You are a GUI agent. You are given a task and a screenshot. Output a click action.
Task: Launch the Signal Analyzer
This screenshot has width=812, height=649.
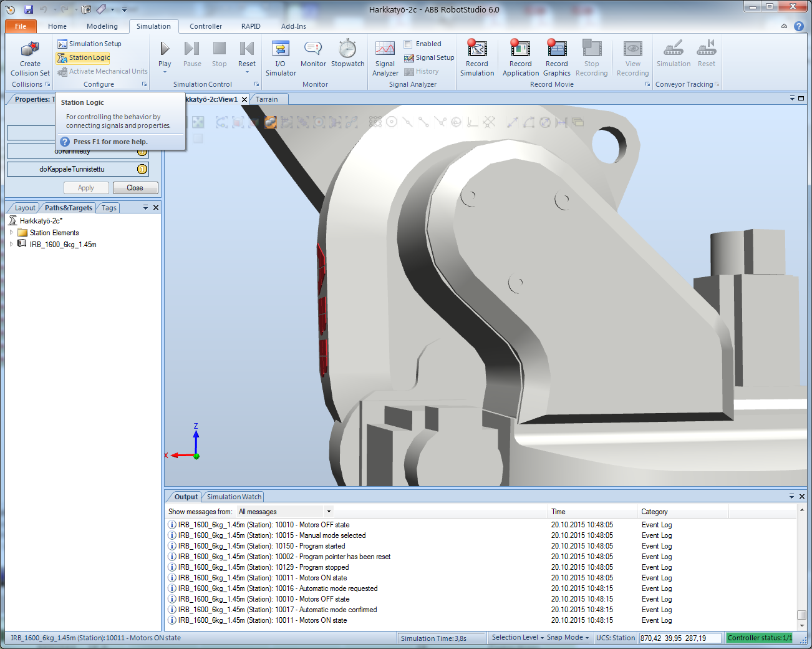pos(385,59)
